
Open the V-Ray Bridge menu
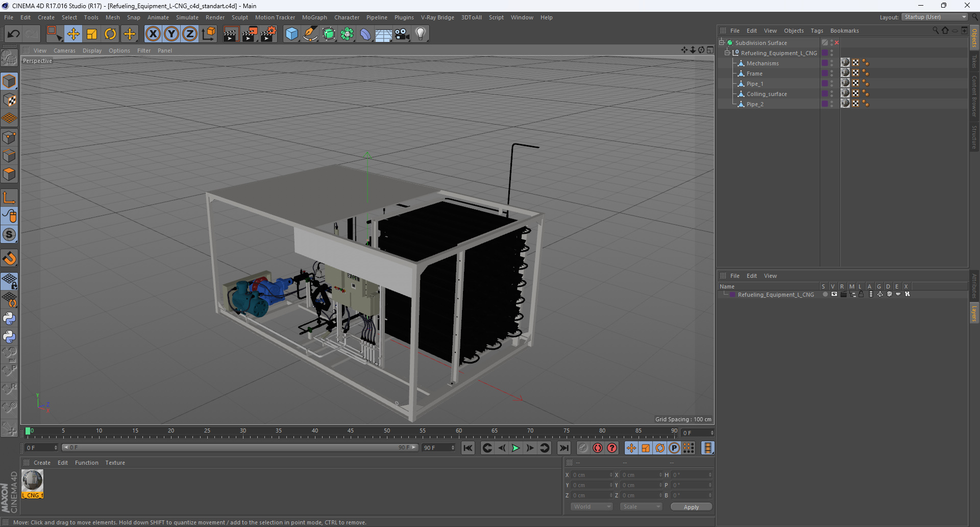(437, 17)
